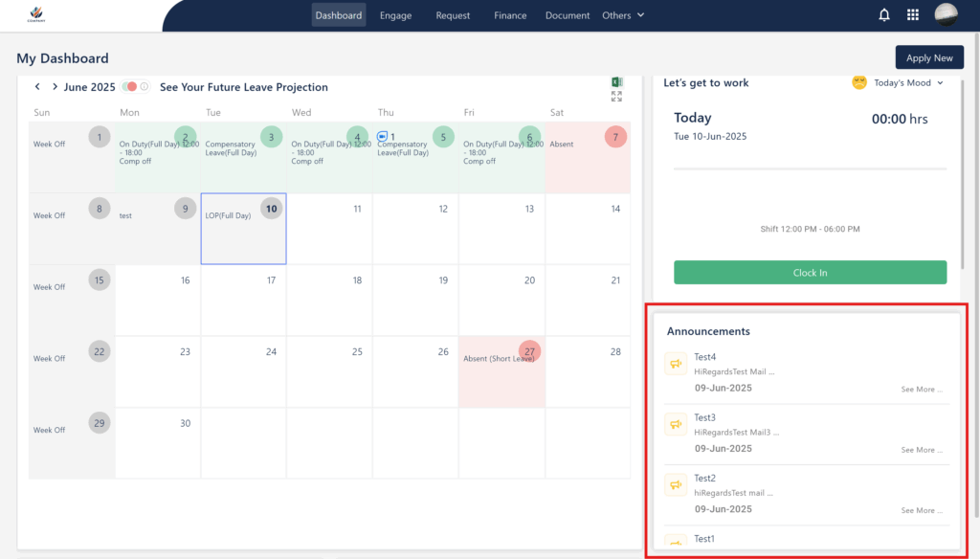Go to the previous month
The height and width of the screenshot is (559, 980).
[x=37, y=87]
